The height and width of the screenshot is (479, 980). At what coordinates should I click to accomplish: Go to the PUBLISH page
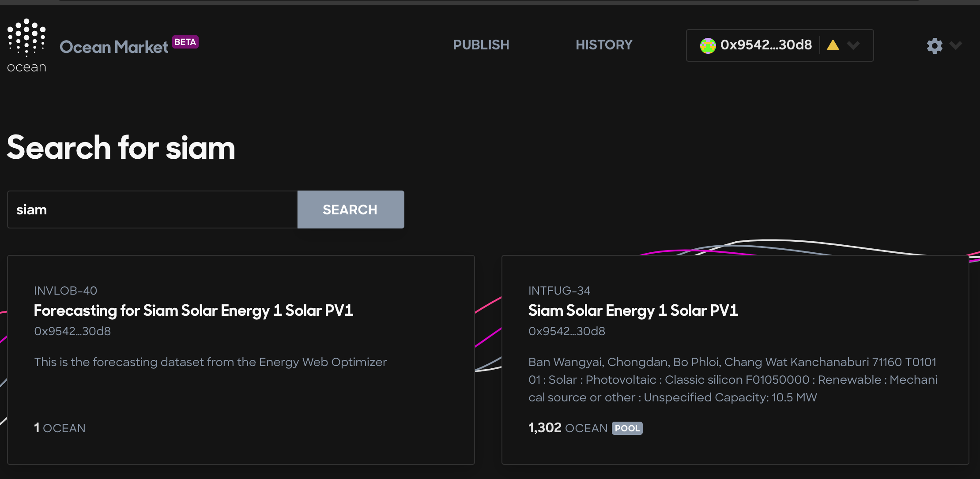pyautogui.click(x=481, y=45)
